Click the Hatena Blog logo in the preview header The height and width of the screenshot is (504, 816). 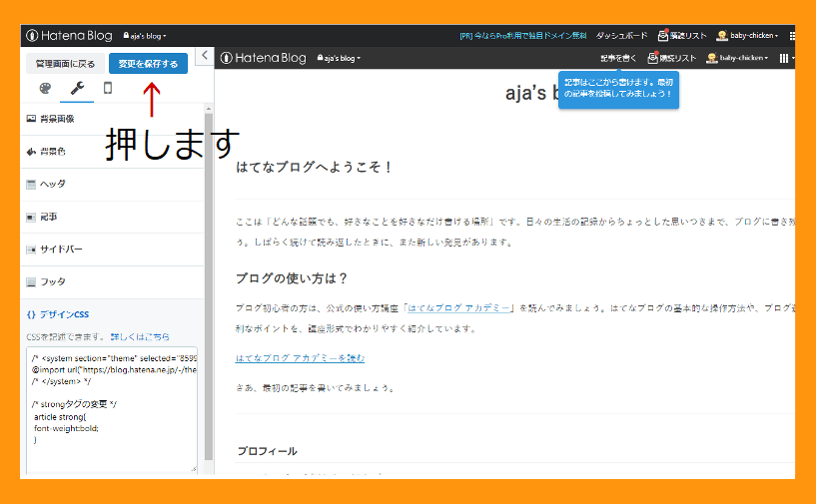pos(264,58)
